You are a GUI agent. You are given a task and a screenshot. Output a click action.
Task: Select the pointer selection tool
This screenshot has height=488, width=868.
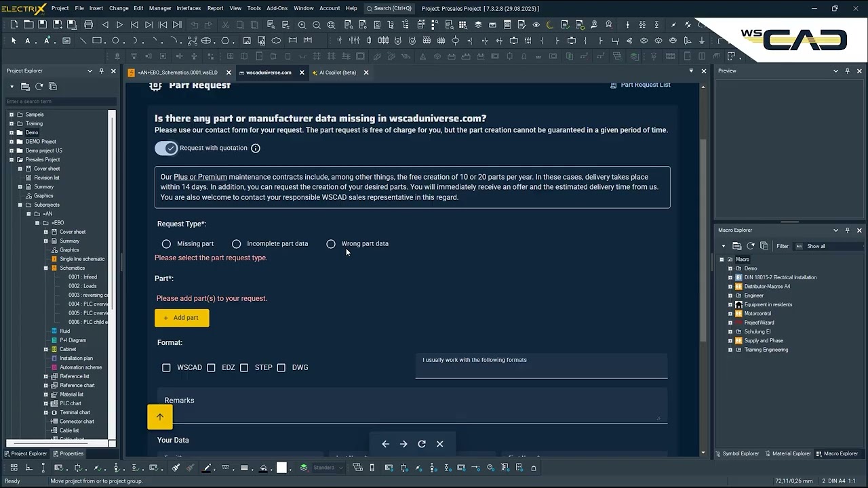14,41
